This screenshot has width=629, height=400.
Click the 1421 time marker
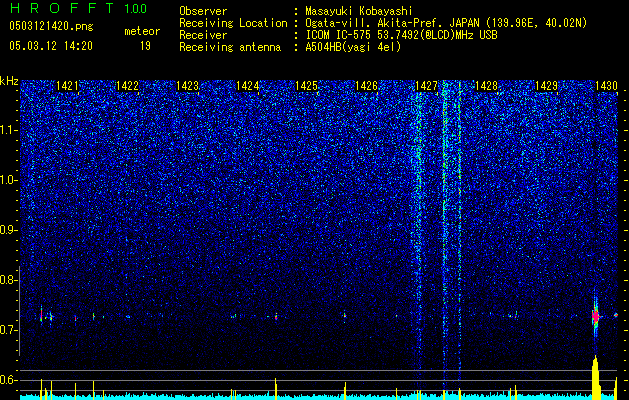point(67,86)
